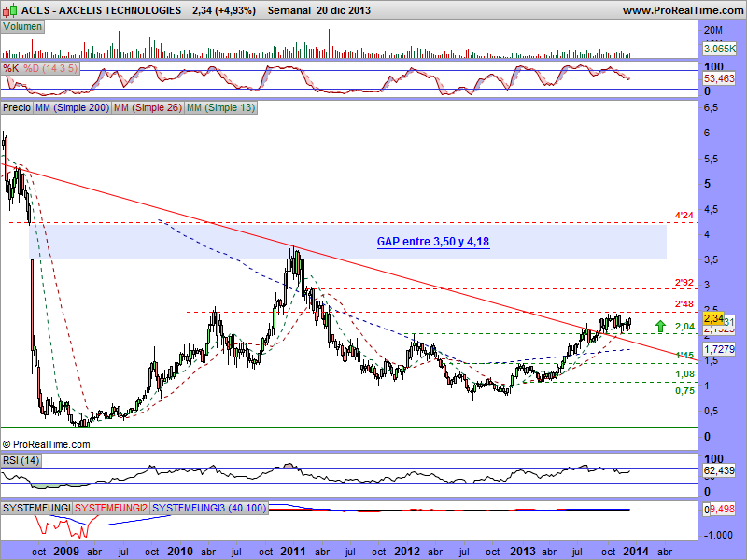Click the 2011 year marker on time axis
747x560 pixels.
point(293,552)
